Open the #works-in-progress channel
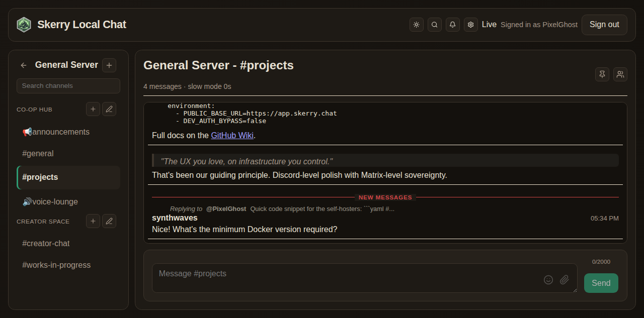This screenshot has height=318, width=644. [x=68, y=265]
